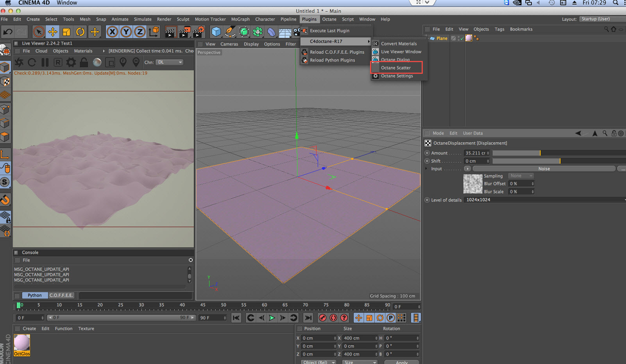Open macOS Spotlight search

point(616,3)
